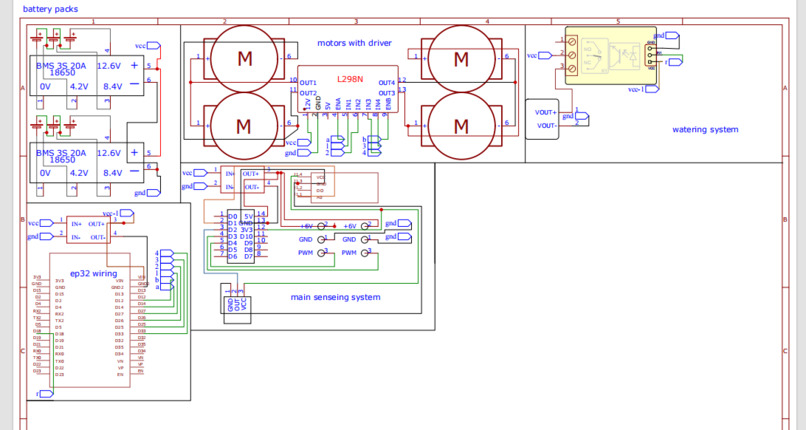Click the ENA pin label on L298N
The height and width of the screenshot is (430, 806).
(x=338, y=104)
